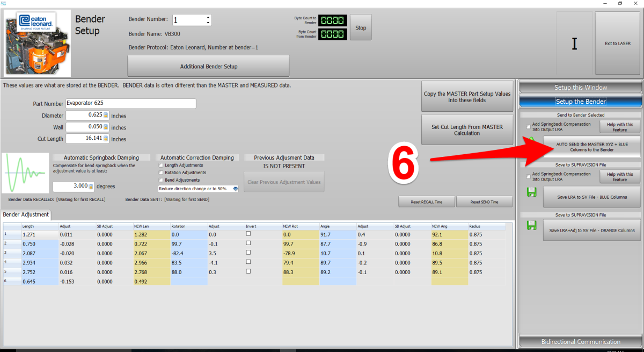Screen dimensions: 644x352
Task: Select the Bender Adjustment tab
Action: [x=26, y=215]
